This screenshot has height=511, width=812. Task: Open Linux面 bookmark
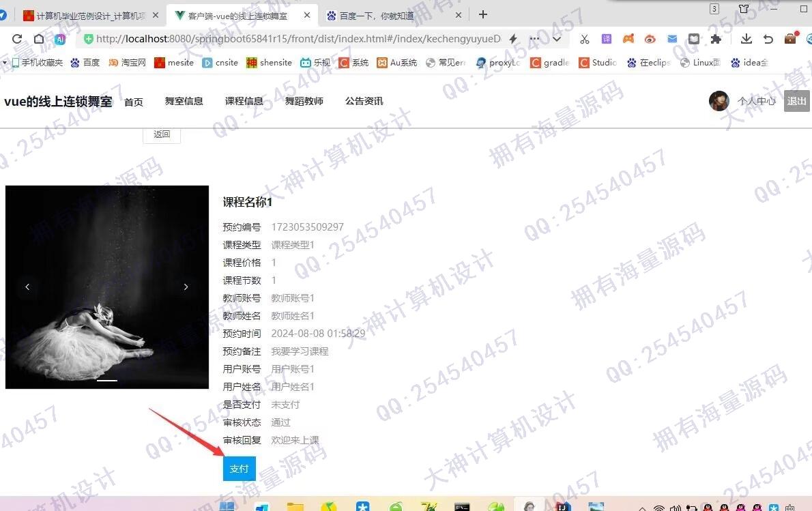pyautogui.click(x=700, y=63)
